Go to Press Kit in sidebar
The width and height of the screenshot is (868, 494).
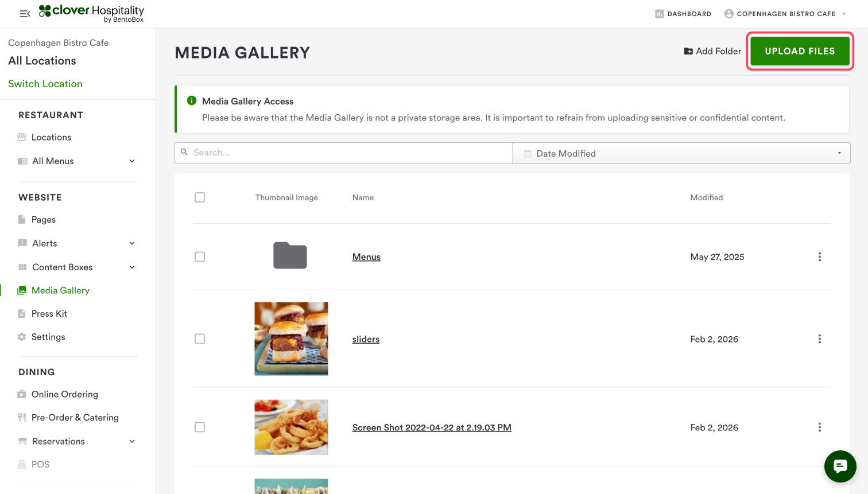(x=49, y=314)
